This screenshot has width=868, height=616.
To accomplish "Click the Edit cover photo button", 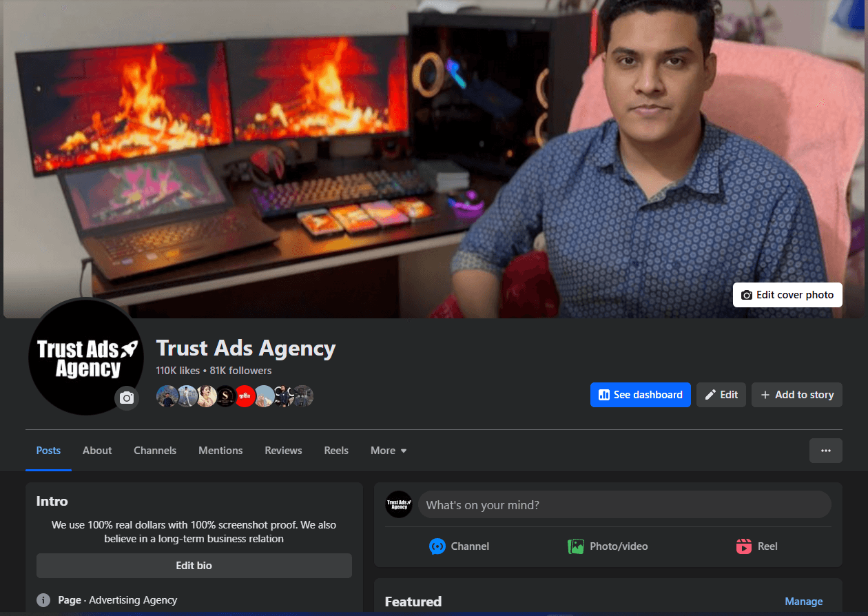I will 787,295.
